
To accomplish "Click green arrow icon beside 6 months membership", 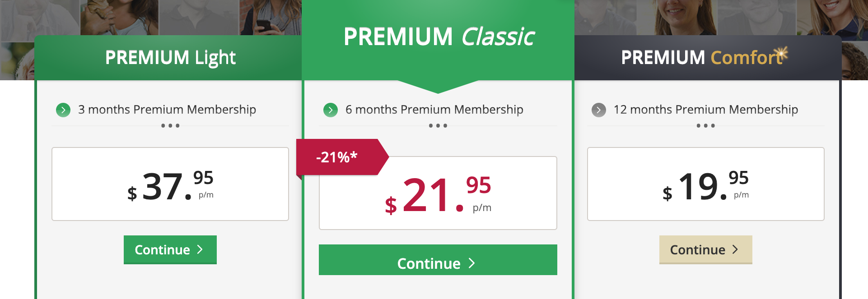I will 331,110.
